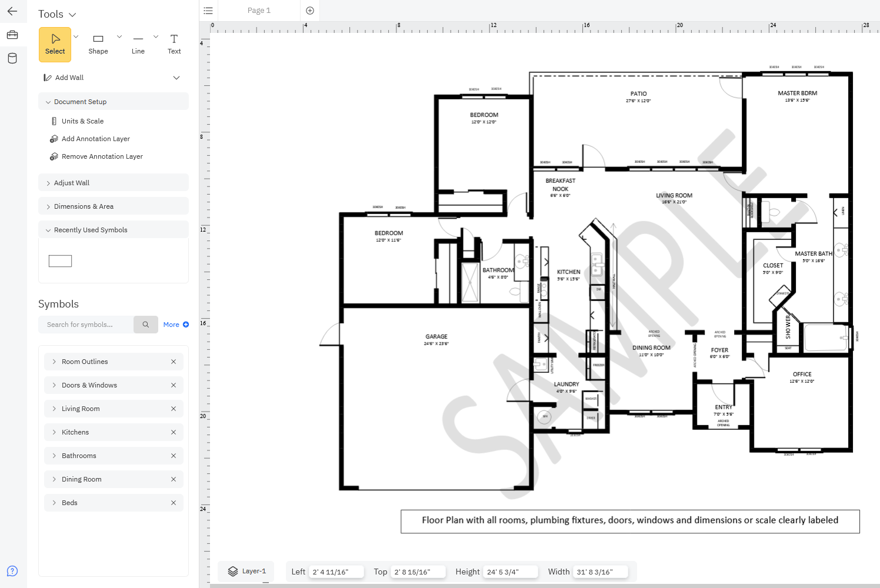Click the symbol search magnifier button
This screenshot has width=880, height=588.
146,325
